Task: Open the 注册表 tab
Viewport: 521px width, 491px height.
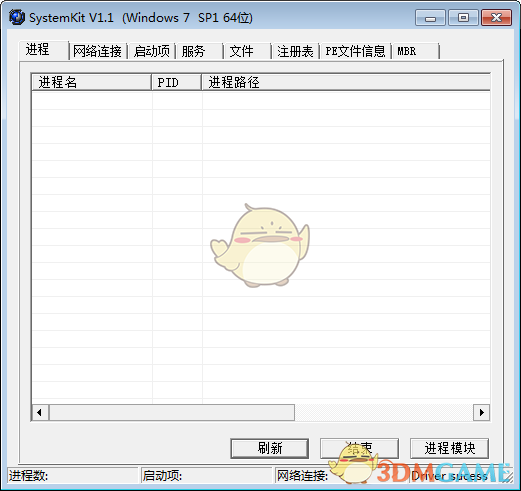Action: click(295, 51)
